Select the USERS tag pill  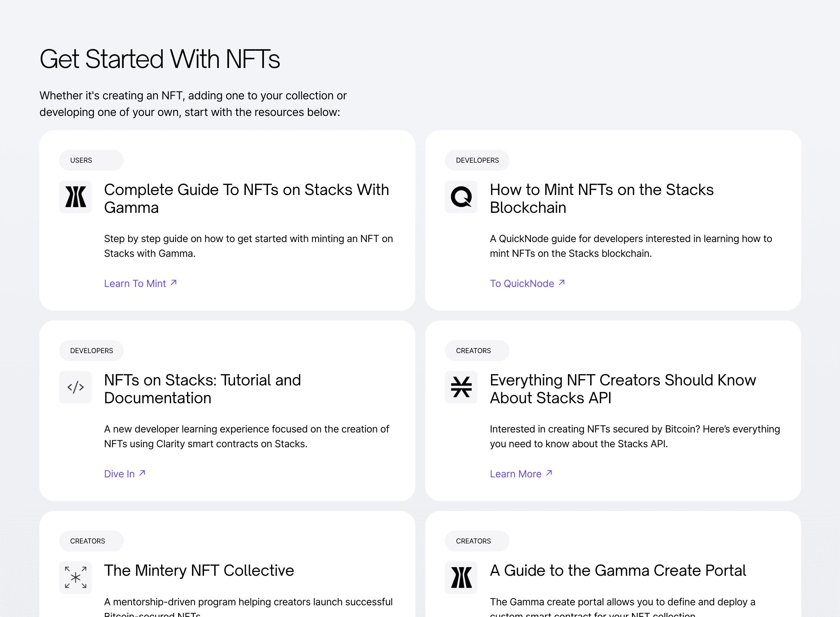click(x=91, y=160)
